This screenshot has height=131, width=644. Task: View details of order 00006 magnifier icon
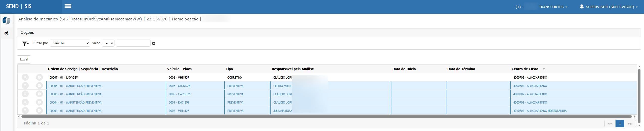point(25,86)
